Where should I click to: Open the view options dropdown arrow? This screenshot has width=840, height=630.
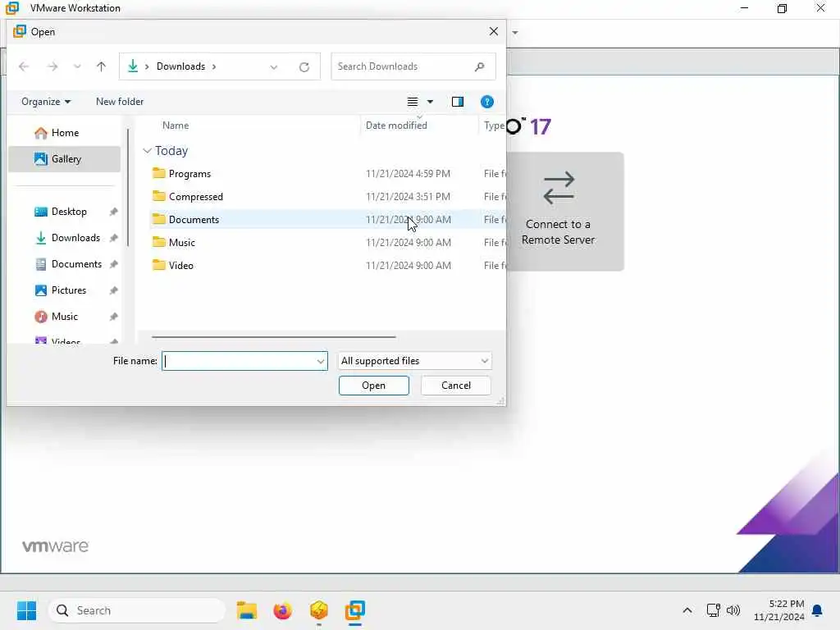click(x=430, y=102)
